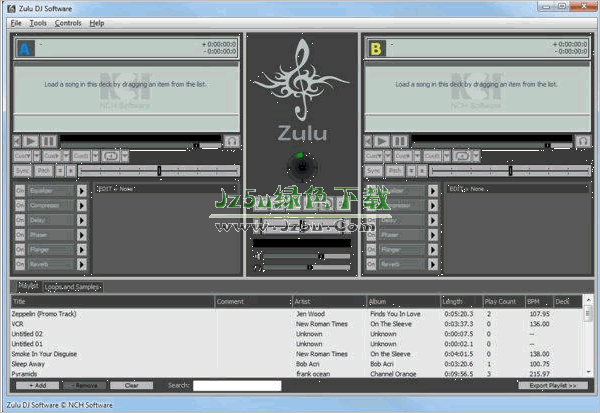Click the plus button beside Pitch on deck B
Viewport: 600px width, 413px height.
422,171
